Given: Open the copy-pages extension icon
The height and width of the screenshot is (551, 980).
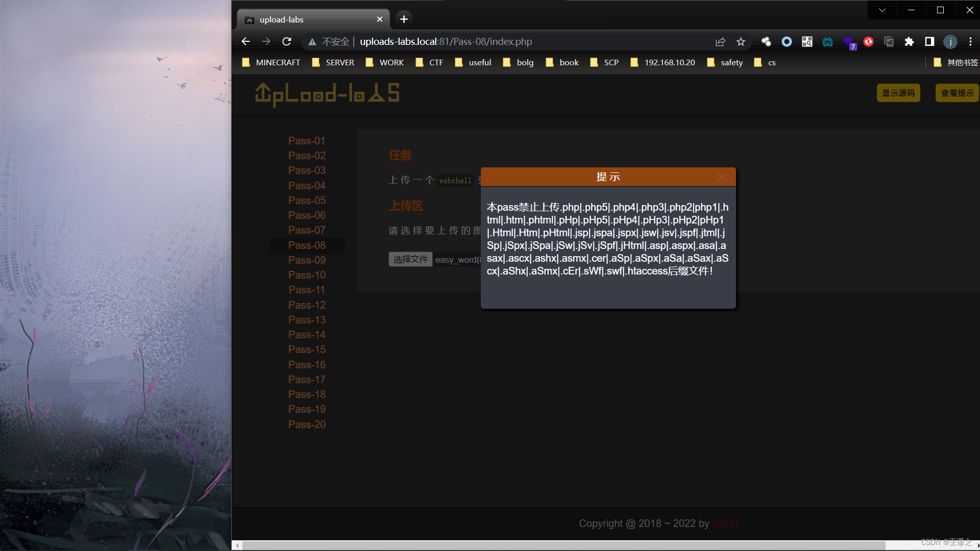Looking at the screenshot, I should coord(889,42).
